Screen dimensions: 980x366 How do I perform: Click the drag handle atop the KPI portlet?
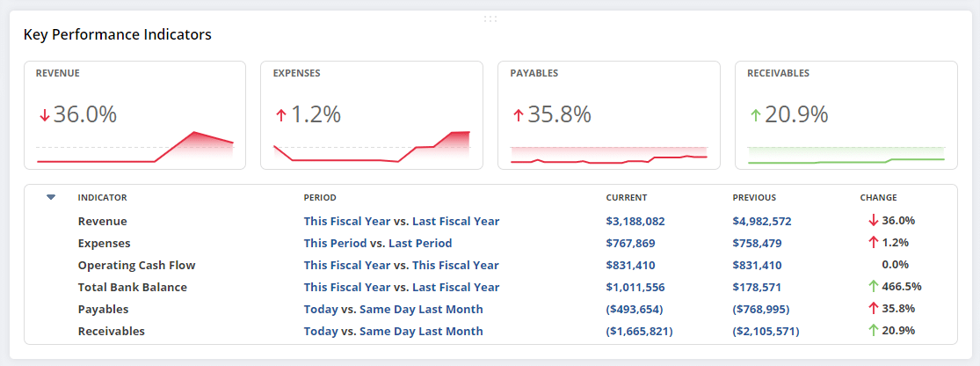pos(490,18)
